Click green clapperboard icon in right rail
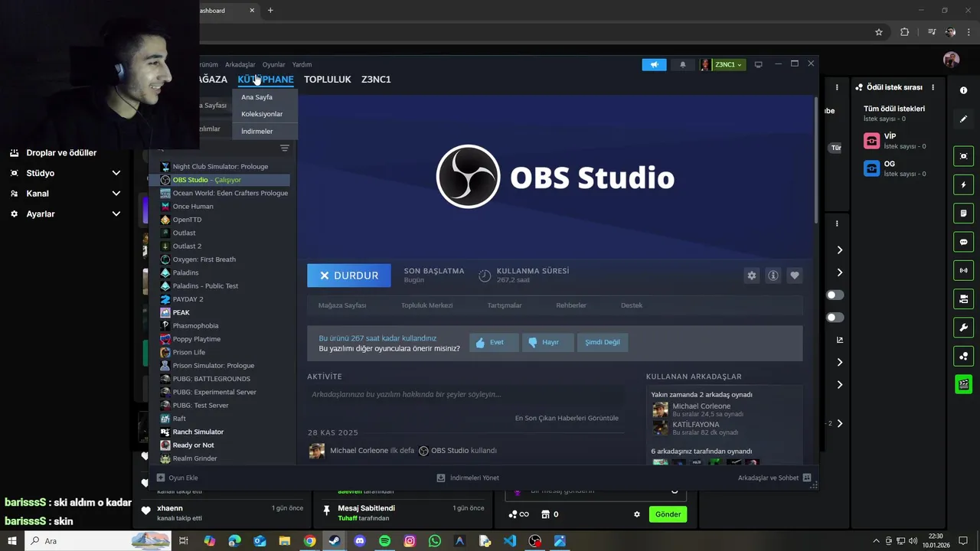The height and width of the screenshot is (551, 980). [963, 384]
